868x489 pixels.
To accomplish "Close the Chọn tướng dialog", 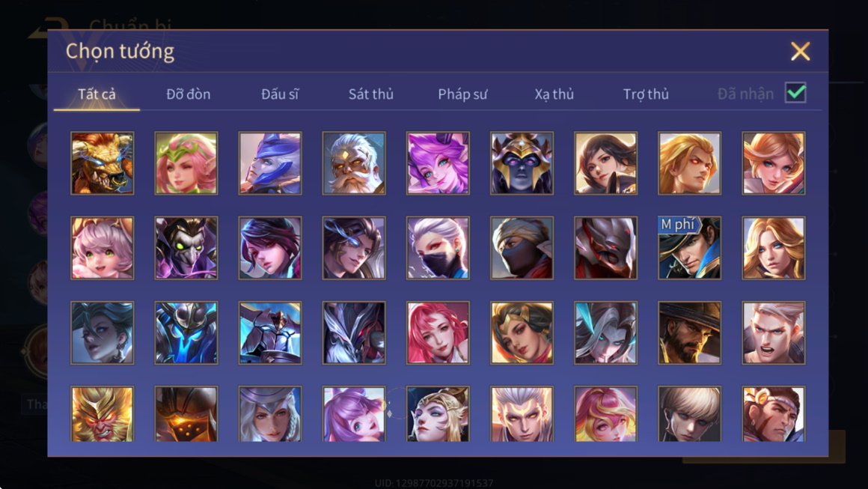I will tap(800, 52).
